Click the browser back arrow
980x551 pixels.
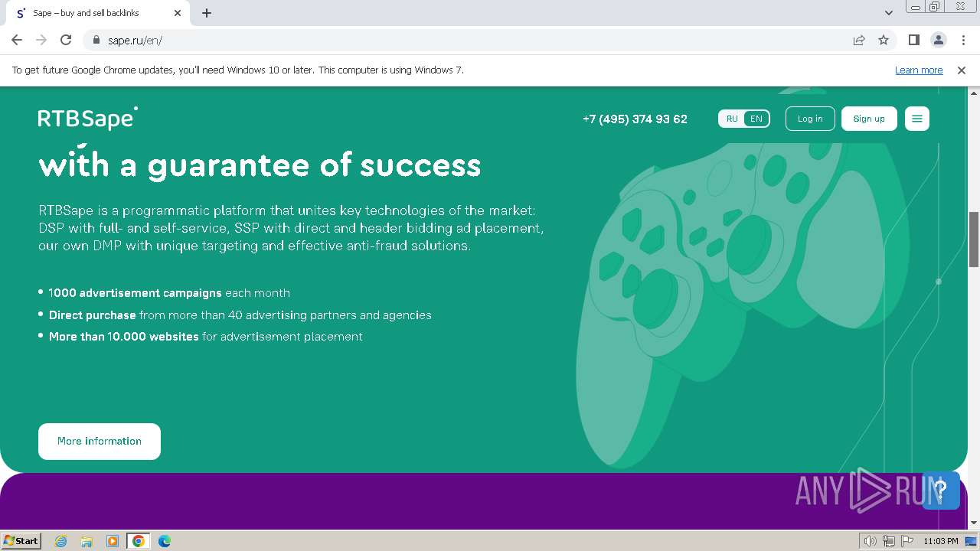17,40
